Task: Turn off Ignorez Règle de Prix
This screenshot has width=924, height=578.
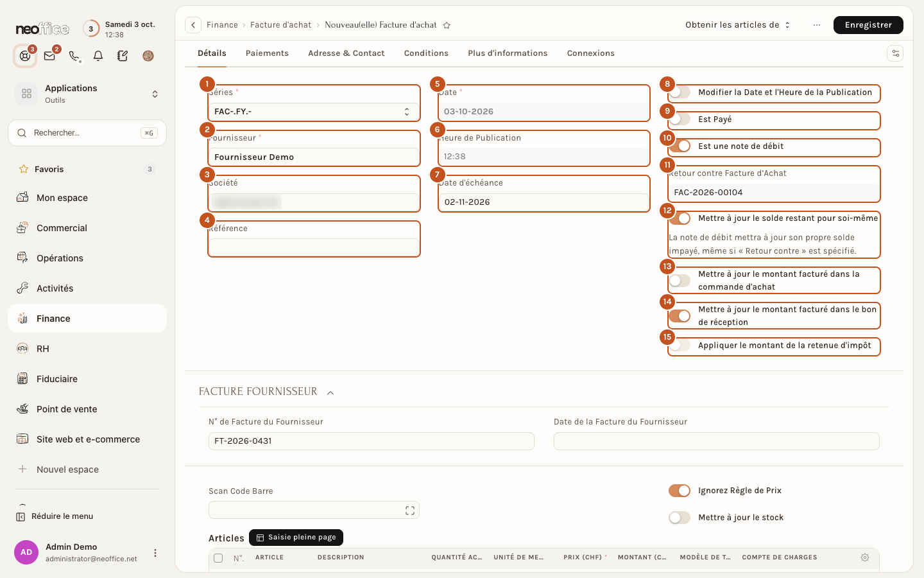Action: tap(680, 491)
